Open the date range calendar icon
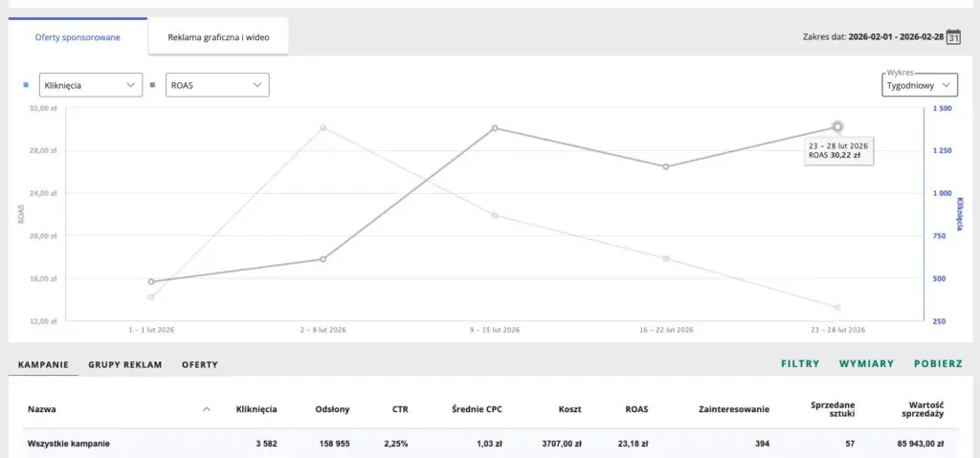Screen dimensions: 980x458 (x=952, y=37)
